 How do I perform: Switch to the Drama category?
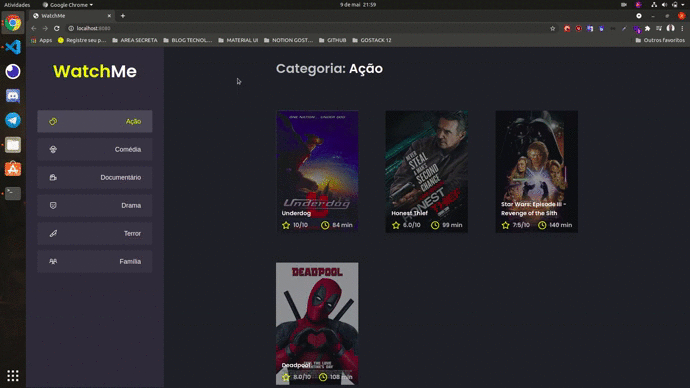(x=95, y=205)
